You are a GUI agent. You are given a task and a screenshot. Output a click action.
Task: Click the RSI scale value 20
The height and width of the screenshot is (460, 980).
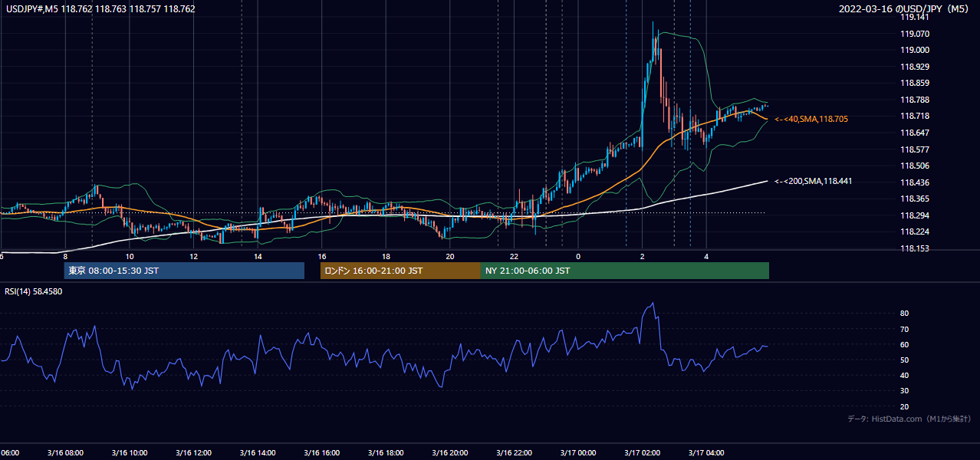click(x=905, y=406)
